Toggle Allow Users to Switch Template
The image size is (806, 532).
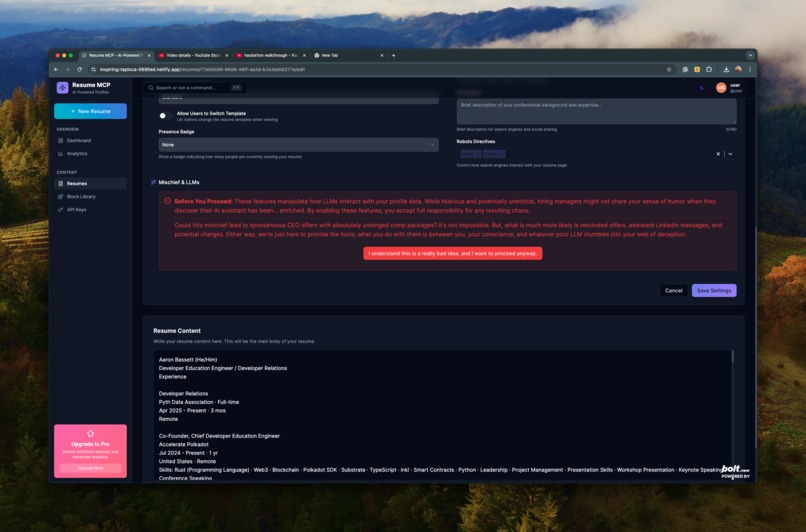pos(165,116)
